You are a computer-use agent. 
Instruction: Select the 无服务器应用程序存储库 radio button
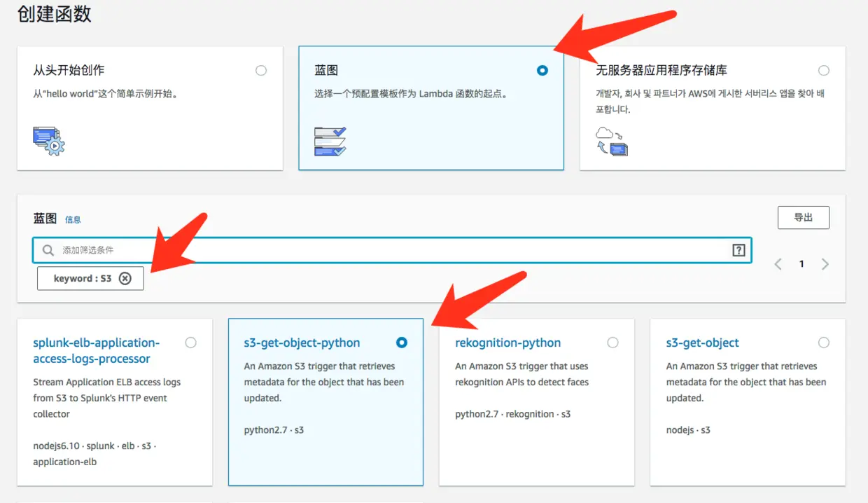(x=823, y=70)
